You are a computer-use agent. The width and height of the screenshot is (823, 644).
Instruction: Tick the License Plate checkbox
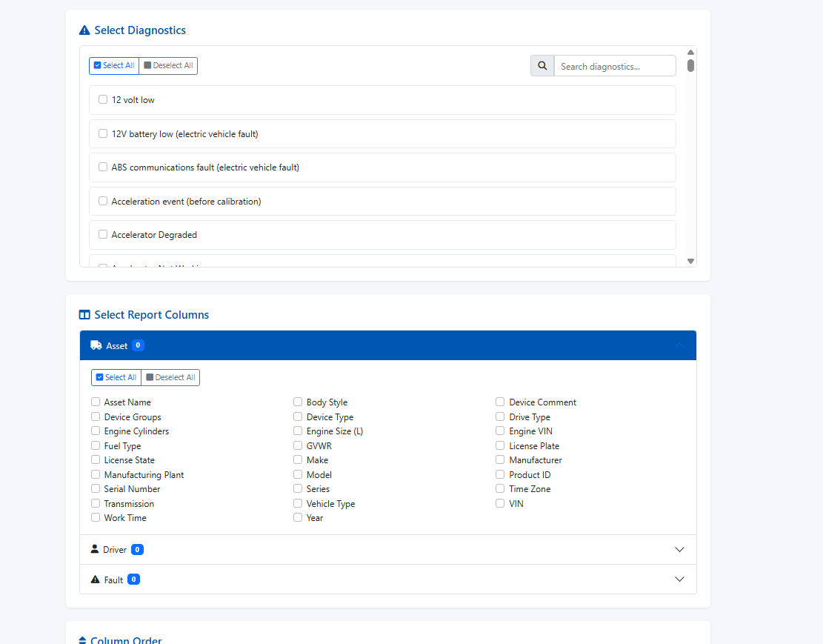pos(500,445)
